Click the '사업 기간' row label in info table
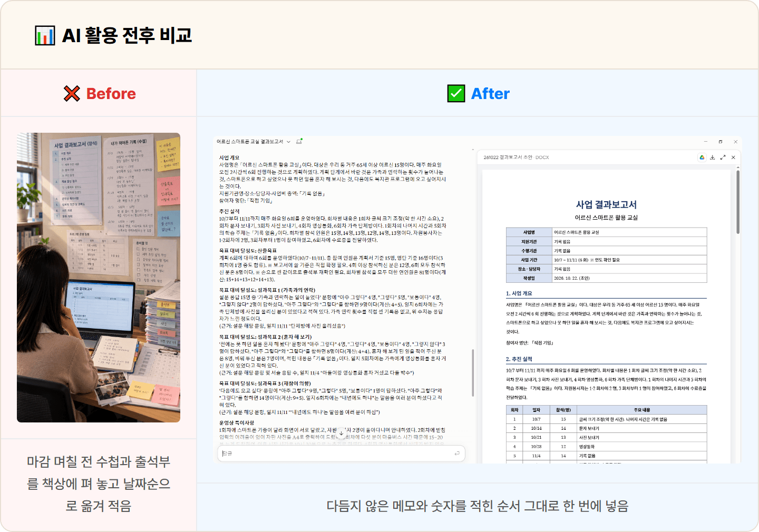Screen dimensions: 759x532 coord(529,260)
